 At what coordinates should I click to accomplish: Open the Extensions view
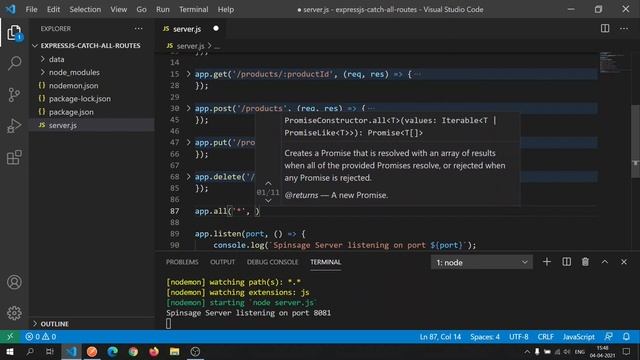pos(14,157)
